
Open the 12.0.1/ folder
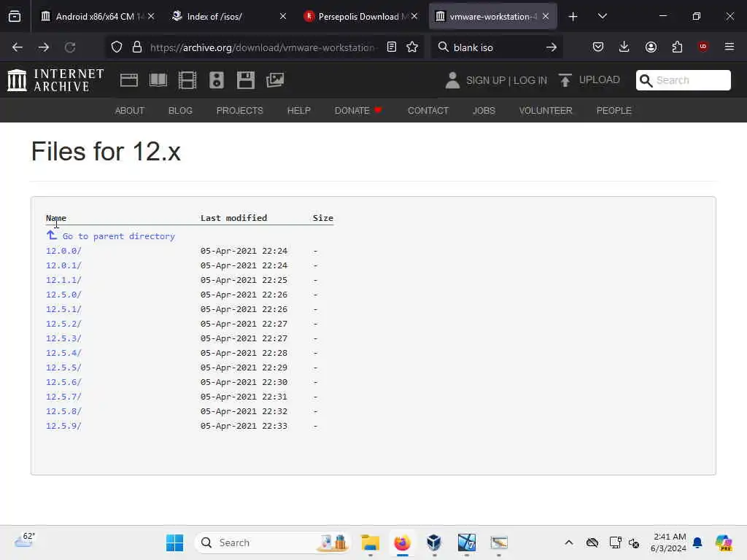click(64, 265)
